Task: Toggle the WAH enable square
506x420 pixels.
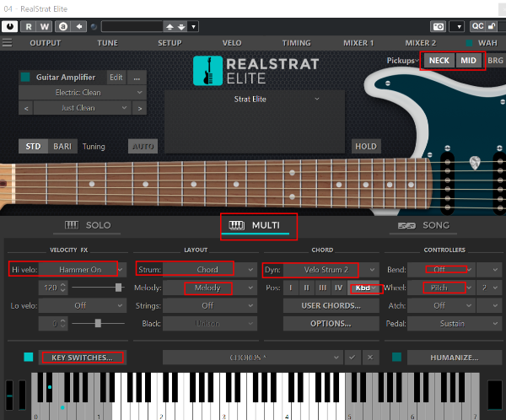Action: [470, 43]
